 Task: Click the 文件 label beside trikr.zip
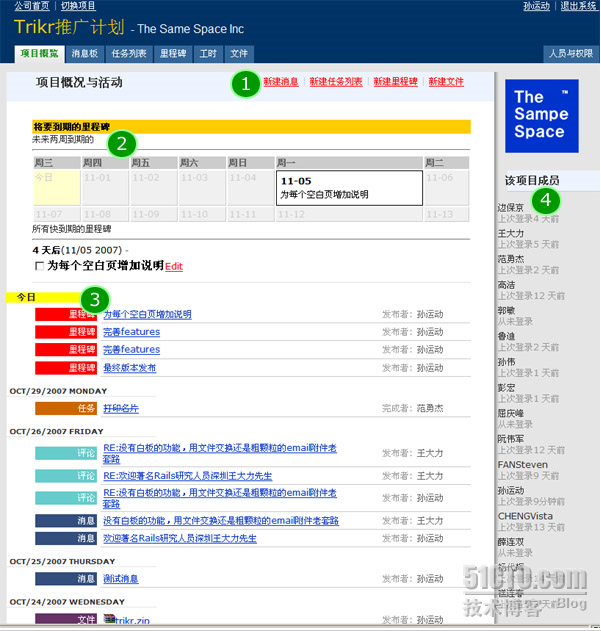click(66, 619)
